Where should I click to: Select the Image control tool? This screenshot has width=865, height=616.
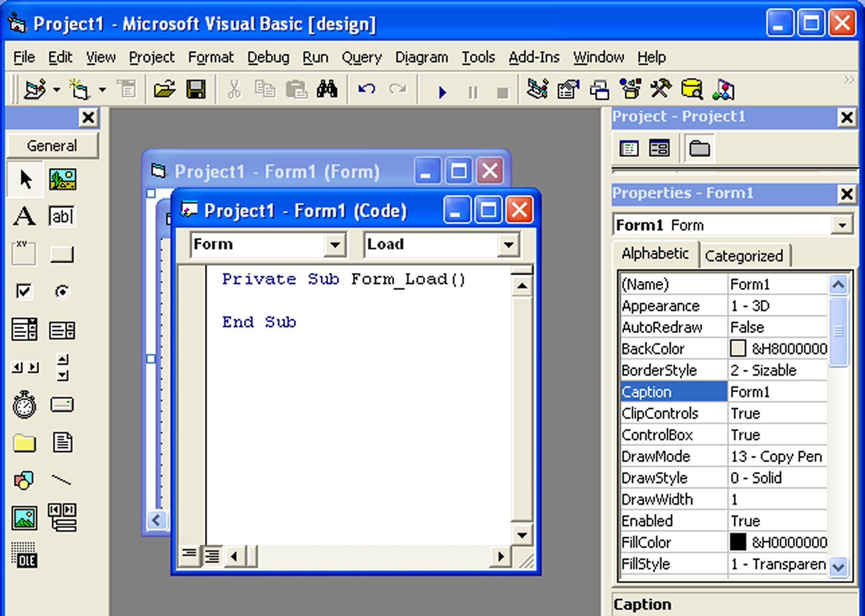click(x=24, y=518)
